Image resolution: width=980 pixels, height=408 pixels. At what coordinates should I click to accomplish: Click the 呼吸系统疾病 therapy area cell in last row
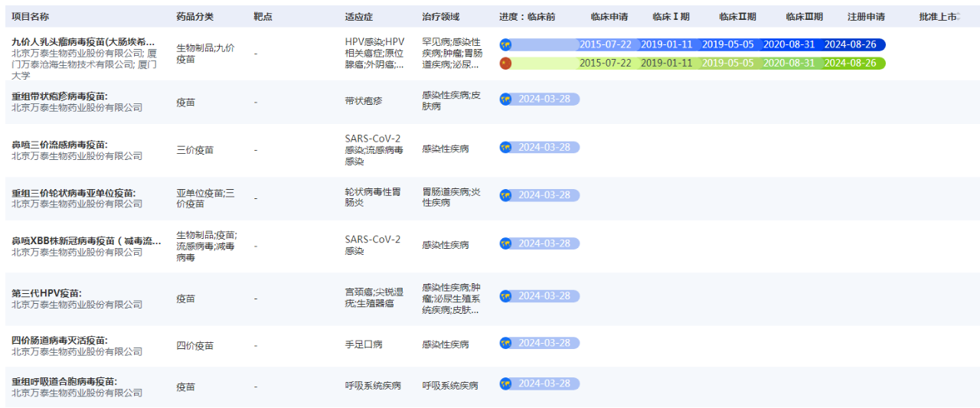450,386
